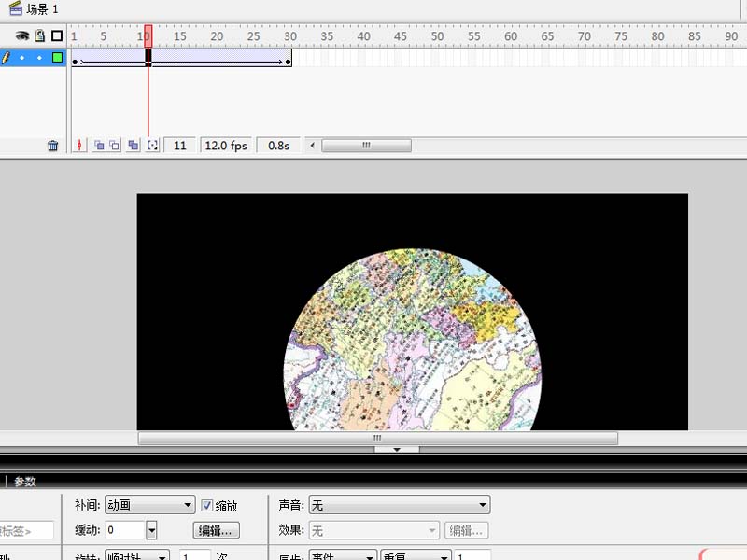Screen dimensions: 747x560
Task: Enable onion skin outlines button
Action: tap(114, 146)
